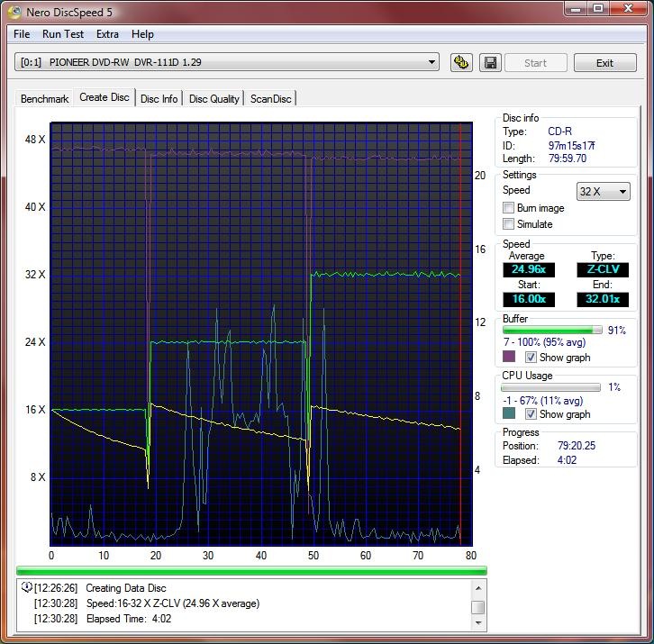This screenshot has height=644, width=654.
Task: Click the clock icon beside the Creating Data Disc entry
Action: pos(26,588)
